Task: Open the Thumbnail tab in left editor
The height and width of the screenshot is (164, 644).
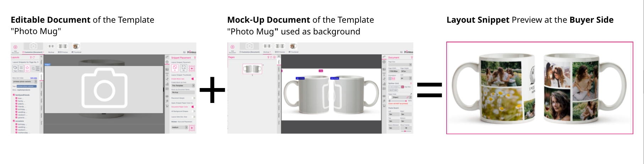Action: 77,52
